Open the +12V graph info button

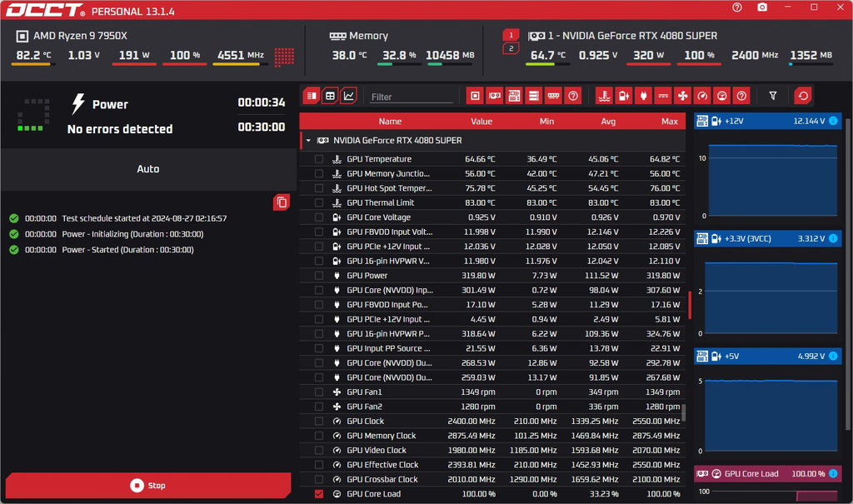point(833,121)
